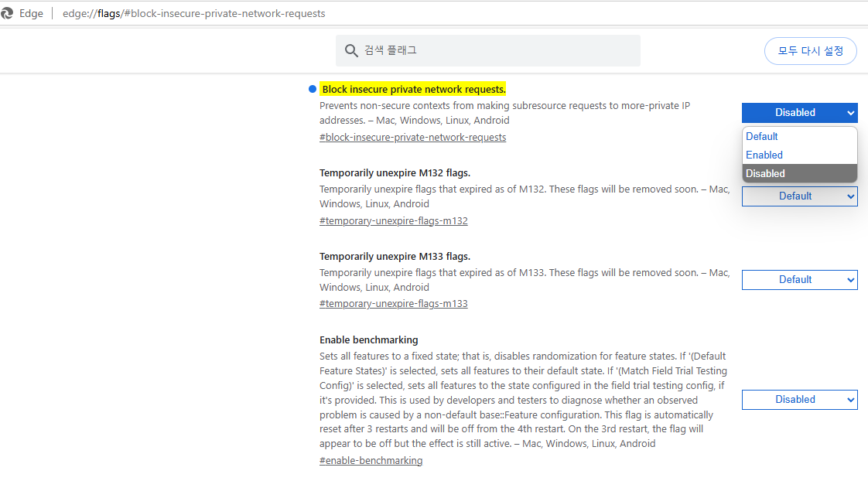The image size is (868, 481).
Task: Open Temporarily unexpire M132 flags dropdown
Action: pyautogui.click(x=799, y=196)
